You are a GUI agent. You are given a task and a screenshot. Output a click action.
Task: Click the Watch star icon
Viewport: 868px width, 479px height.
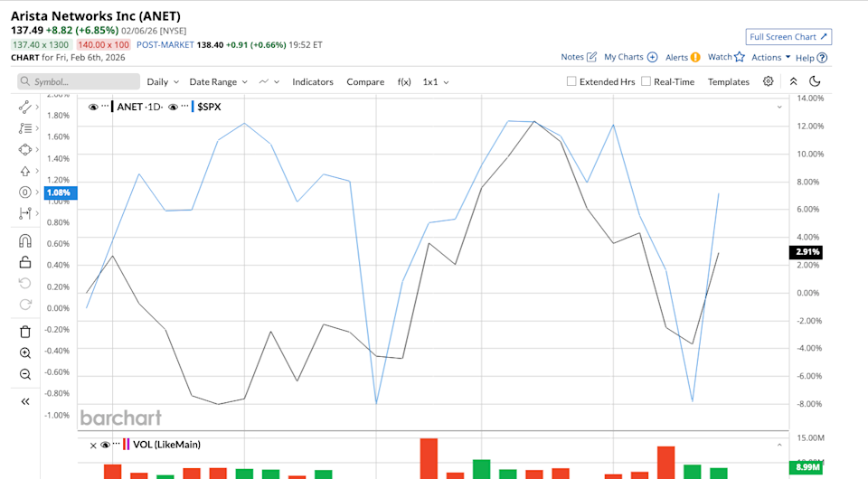pos(740,57)
